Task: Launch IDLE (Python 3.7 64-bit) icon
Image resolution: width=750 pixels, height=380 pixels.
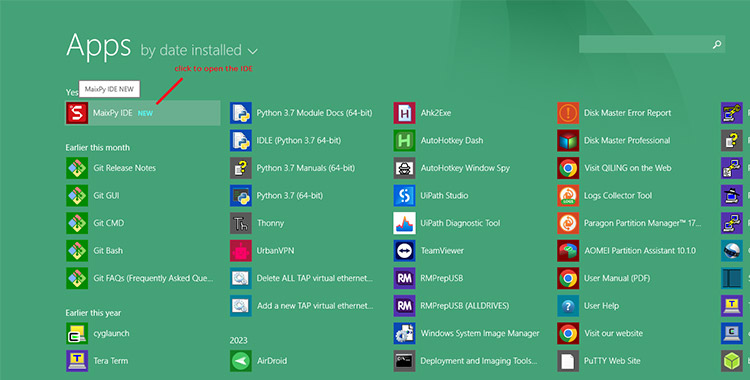Action: tap(241, 140)
